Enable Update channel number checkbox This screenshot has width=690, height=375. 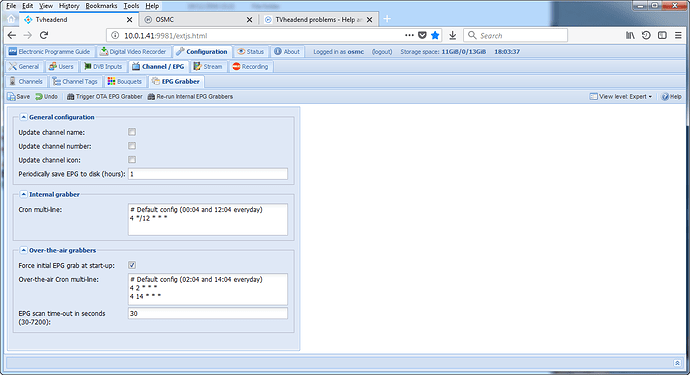pyautogui.click(x=132, y=146)
